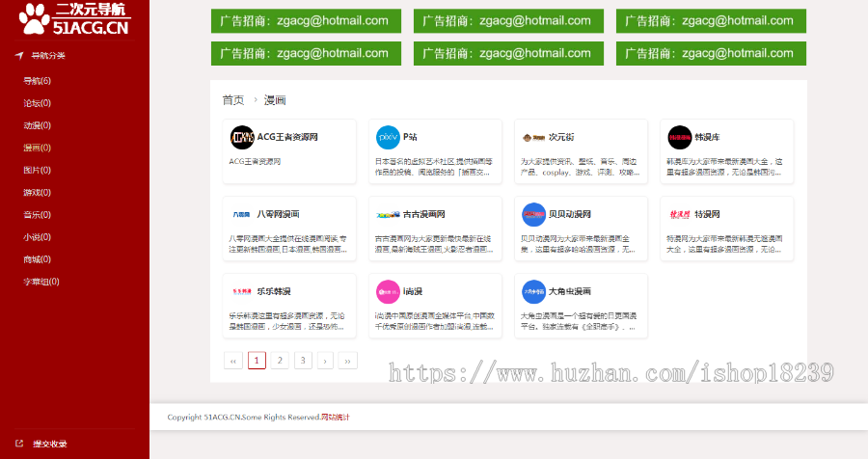
Task: Select 图片(0) category
Action: pos(37,170)
